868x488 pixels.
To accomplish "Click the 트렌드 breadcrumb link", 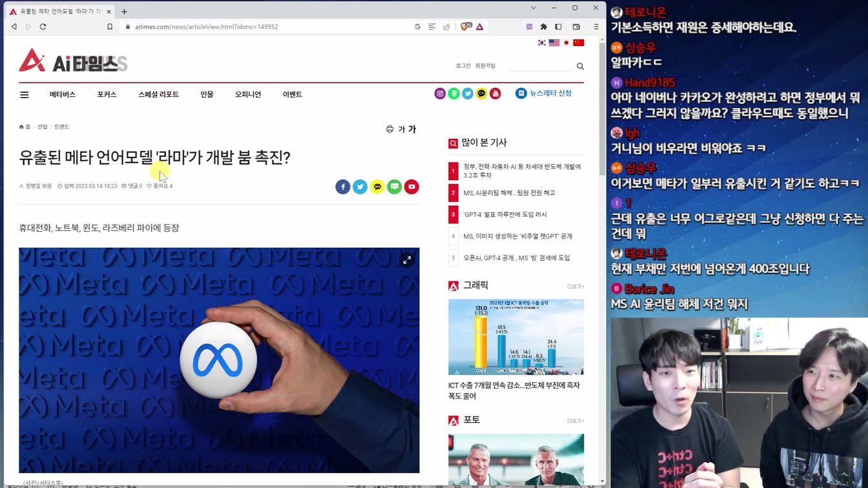I will pos(61,127).
